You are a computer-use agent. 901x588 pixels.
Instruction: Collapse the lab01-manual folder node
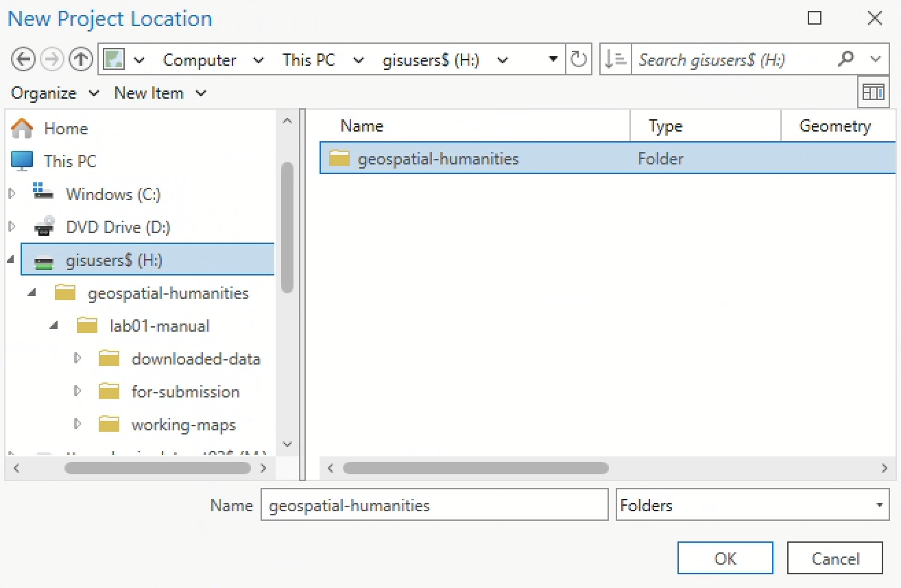tap(54, 326)
